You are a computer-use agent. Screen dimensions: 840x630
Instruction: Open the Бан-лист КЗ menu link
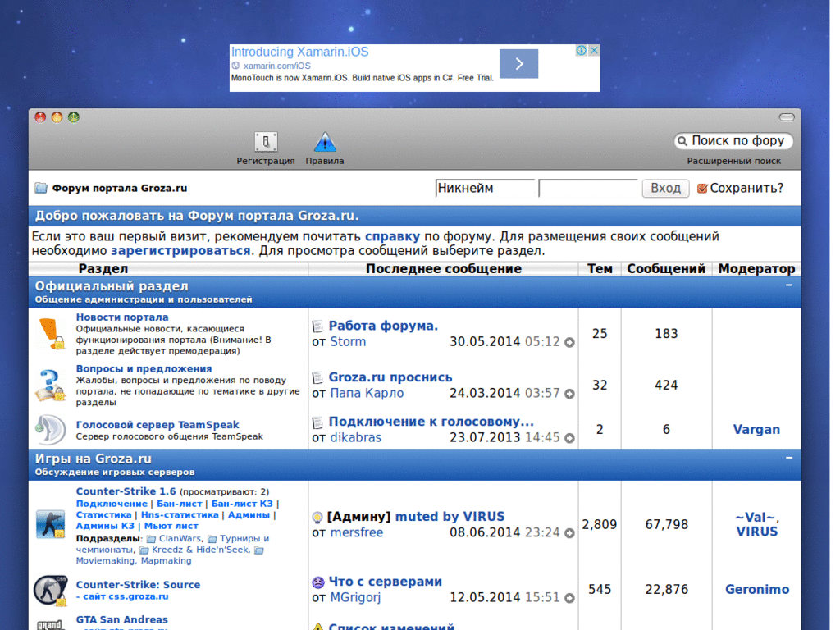click(242, 504)
